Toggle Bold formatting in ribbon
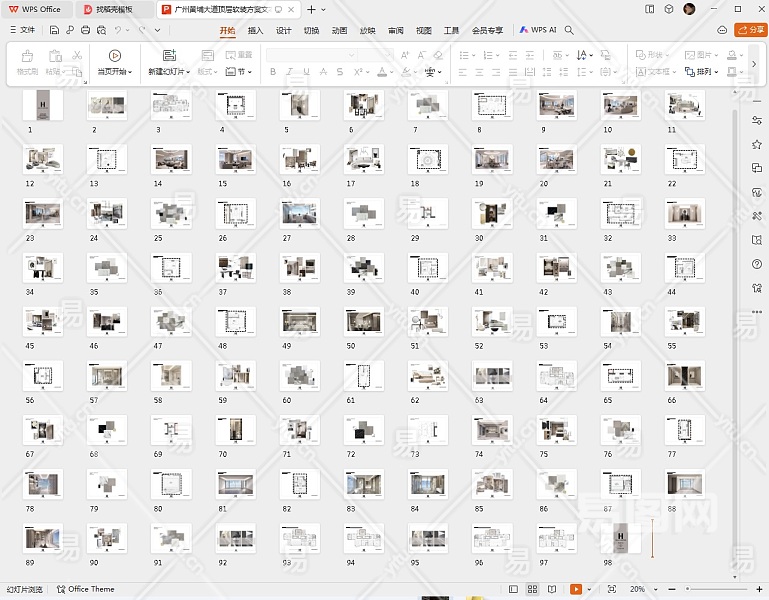 (273, 72)
